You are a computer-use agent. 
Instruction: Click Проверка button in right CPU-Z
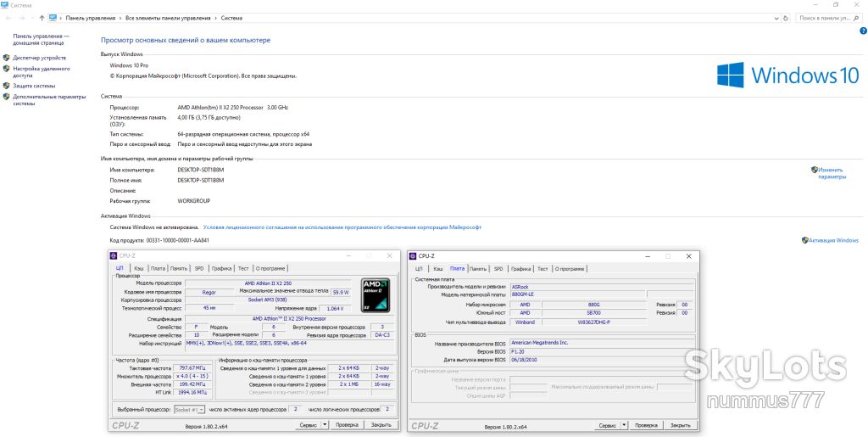[647, 425]
